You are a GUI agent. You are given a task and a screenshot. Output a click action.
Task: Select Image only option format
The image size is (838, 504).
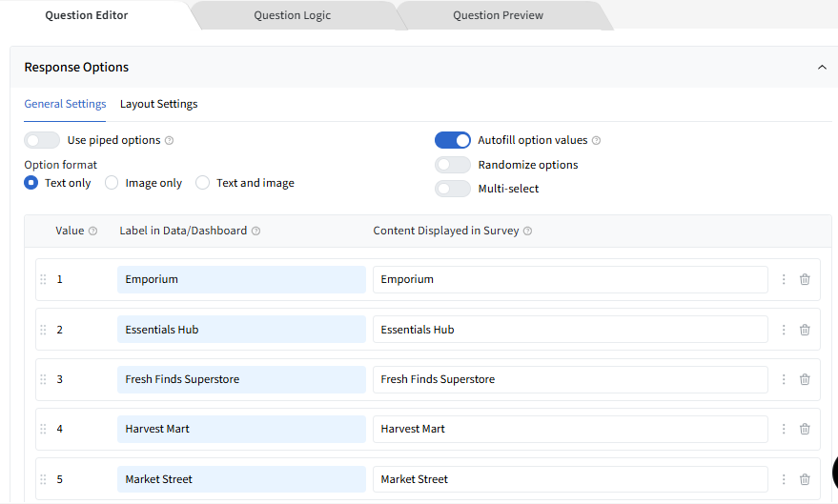click(x=112, y=183)
